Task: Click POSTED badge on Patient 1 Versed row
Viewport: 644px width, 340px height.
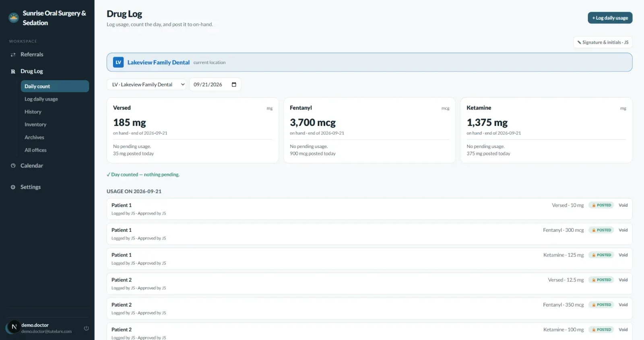Action: click(x=601, y=205)
